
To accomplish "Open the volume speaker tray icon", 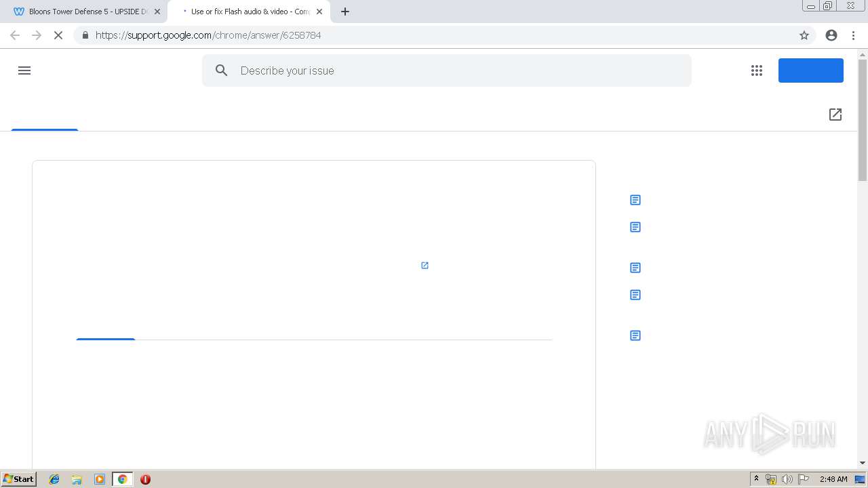I will (787, 479).
